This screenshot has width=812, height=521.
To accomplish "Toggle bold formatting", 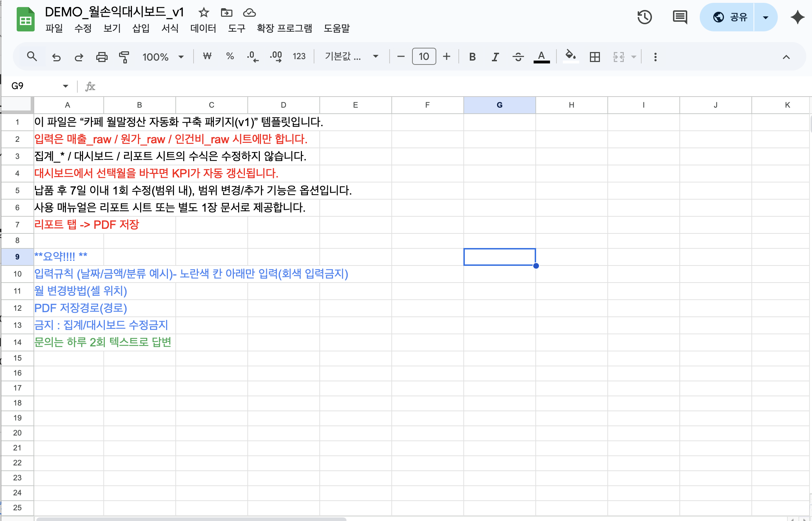I will pyautogui.click(x=472, y=57).
